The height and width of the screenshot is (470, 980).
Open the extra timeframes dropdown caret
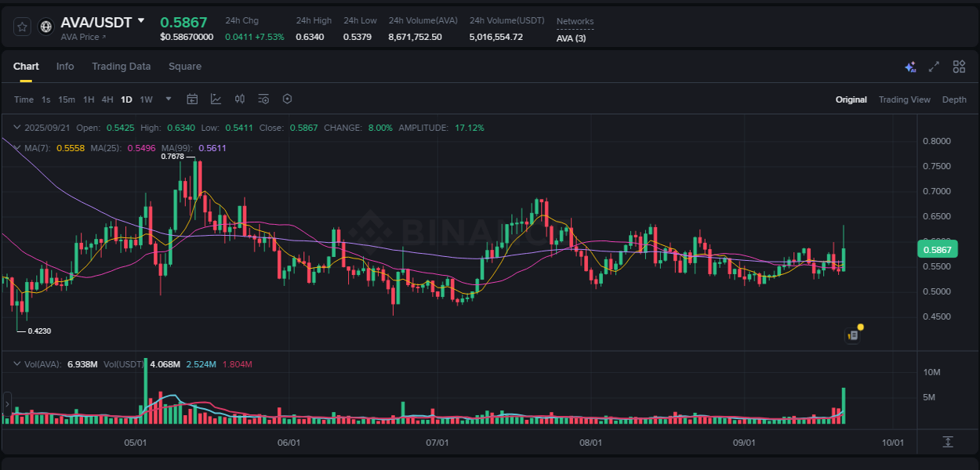point(168,99)
